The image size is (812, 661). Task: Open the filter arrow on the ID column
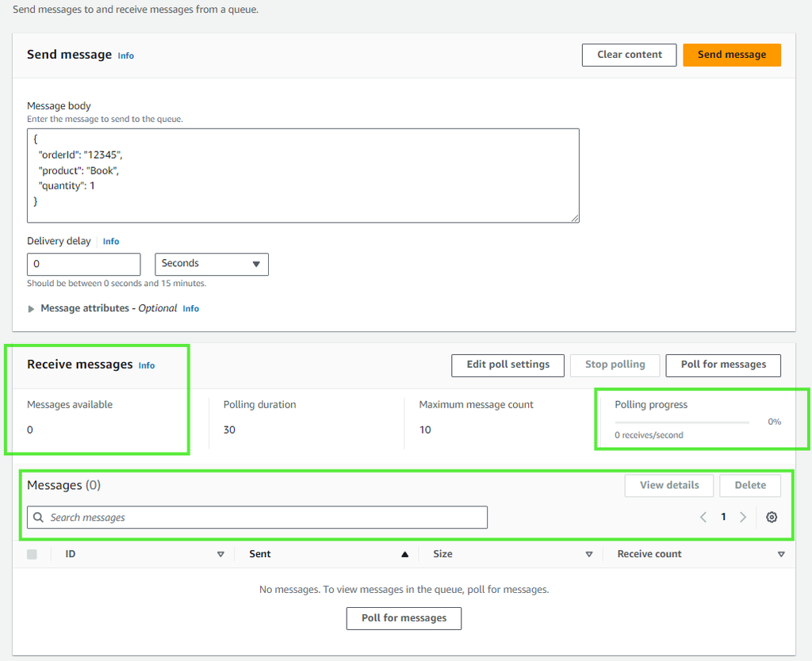pos(220,554)
